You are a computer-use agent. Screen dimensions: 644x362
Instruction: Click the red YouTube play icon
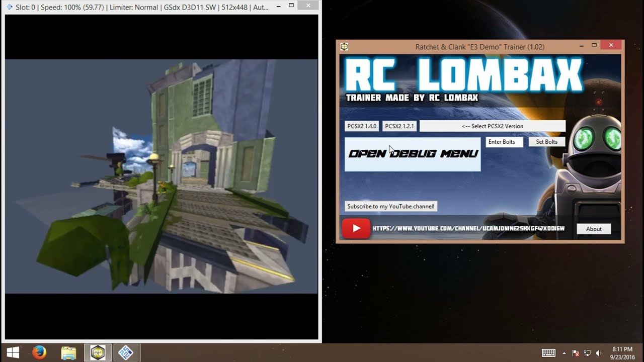(356, 228)
